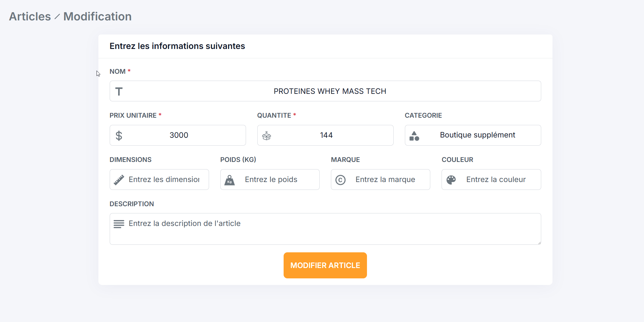Click the box icon in Quantite field
Viewport: 644px width, 322px height.
pos(266,136)
